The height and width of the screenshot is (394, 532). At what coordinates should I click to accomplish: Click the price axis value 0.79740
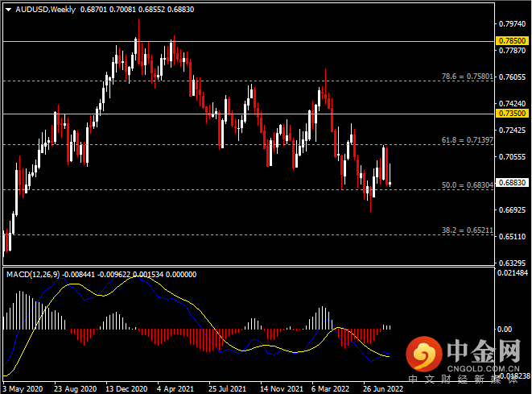point(512,24)
